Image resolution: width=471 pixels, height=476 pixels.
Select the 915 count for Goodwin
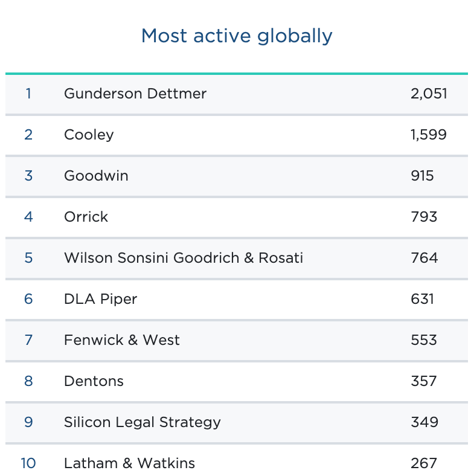pos(422,176)
